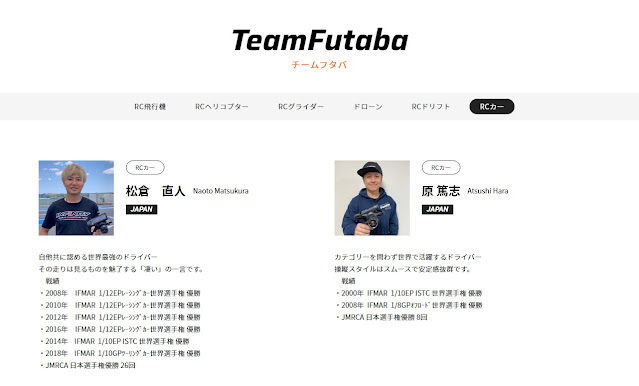
Task: Select the RCグライダー tab
Action: 301,107
